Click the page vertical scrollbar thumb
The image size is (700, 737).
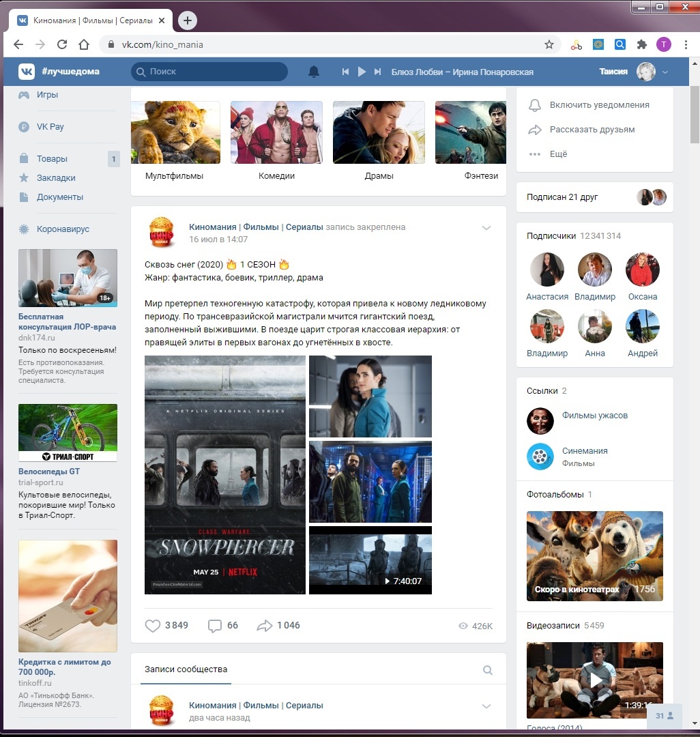(695, 114)
